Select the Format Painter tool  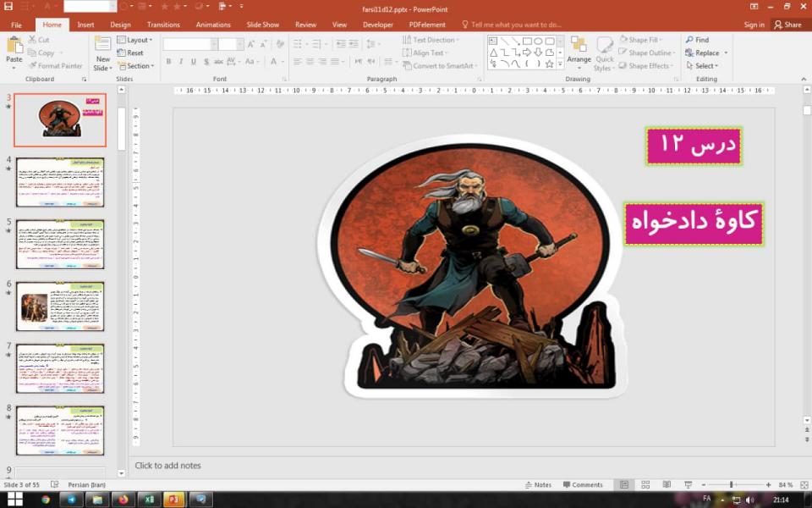point(56,66)
